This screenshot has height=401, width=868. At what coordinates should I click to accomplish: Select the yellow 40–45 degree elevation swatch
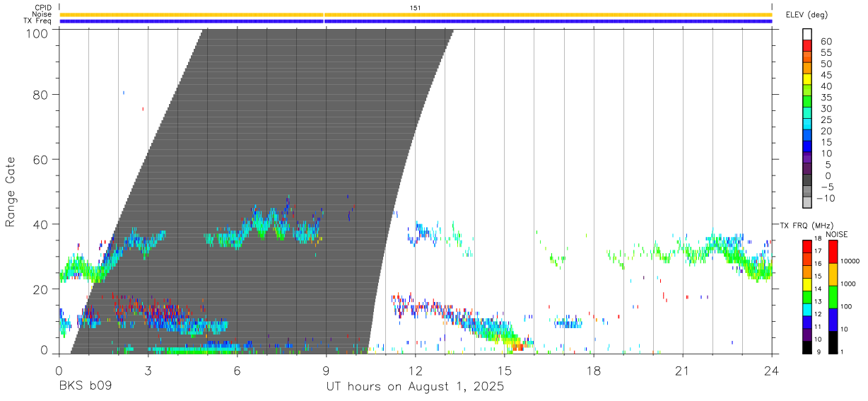tap(808, 80)
